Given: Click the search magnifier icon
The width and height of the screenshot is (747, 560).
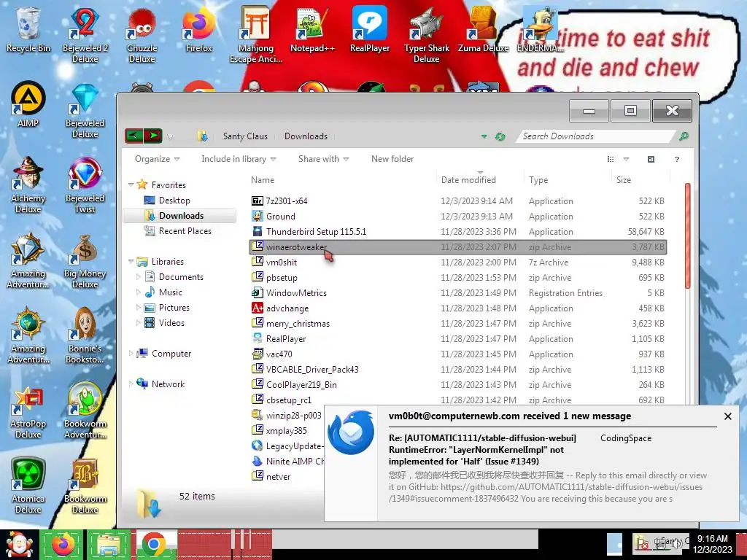Looking at the screenshot, I should pyautogui.click(x=683, y=136).
